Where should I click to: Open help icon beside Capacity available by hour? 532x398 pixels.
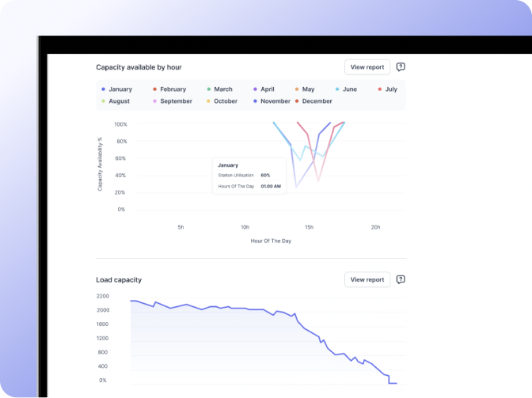[401, 66]
